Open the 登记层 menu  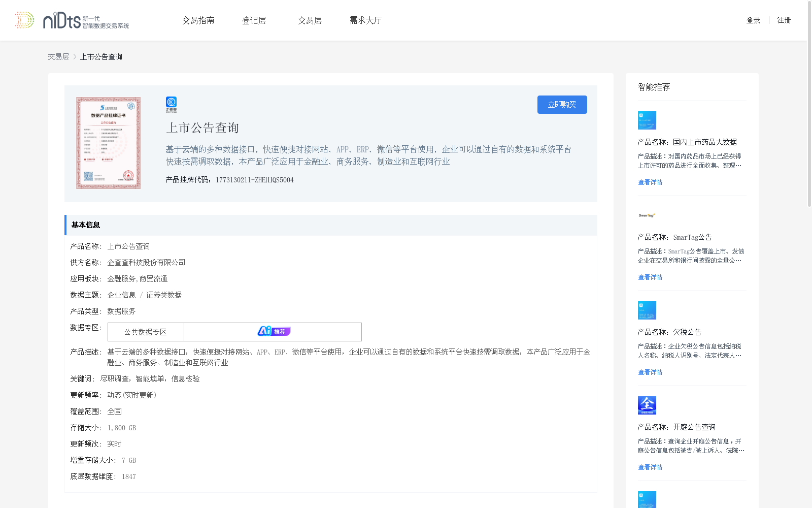[254, 20]
